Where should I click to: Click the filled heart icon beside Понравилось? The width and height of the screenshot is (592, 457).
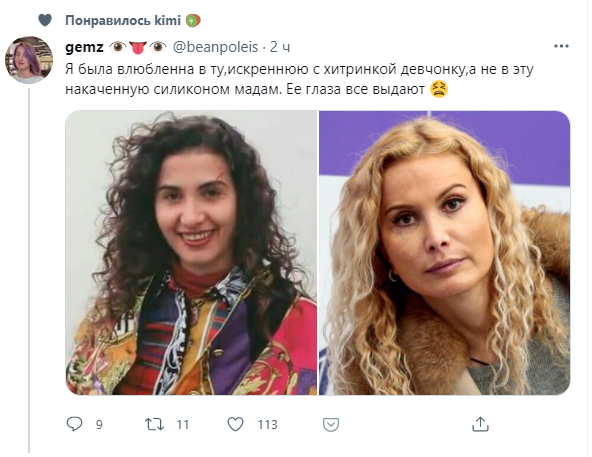45,20
